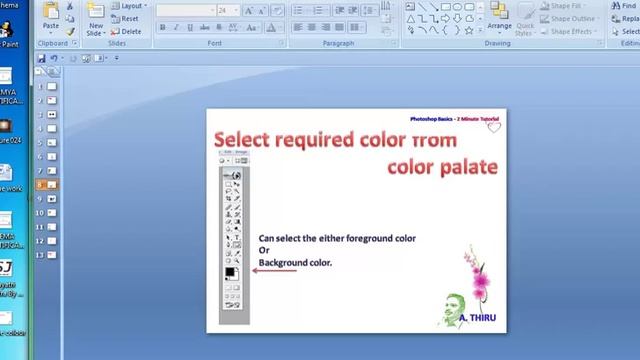Viewport: 640px width, 360px height.
Task: Select the Text Box shape icon
Action: pos(410,7)
